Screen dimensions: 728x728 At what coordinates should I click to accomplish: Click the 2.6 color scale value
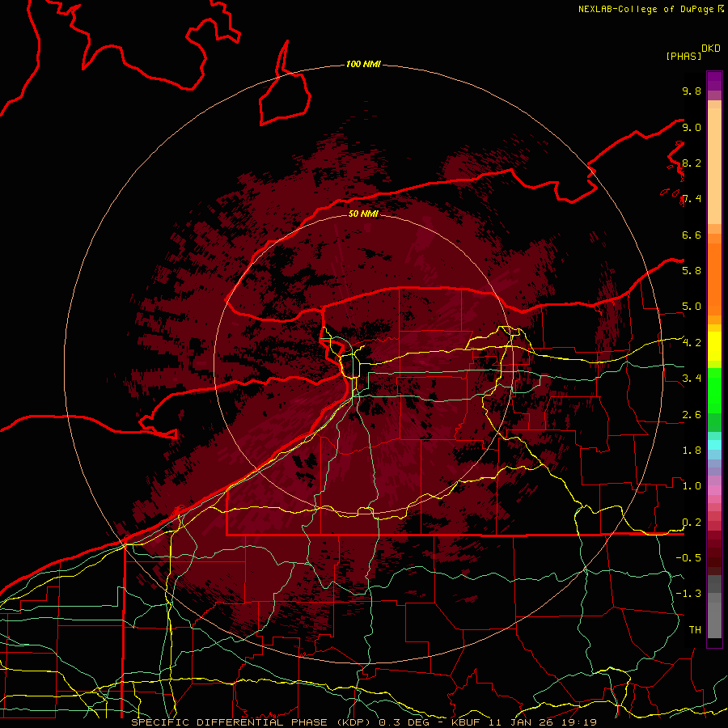tap(692, 414)
